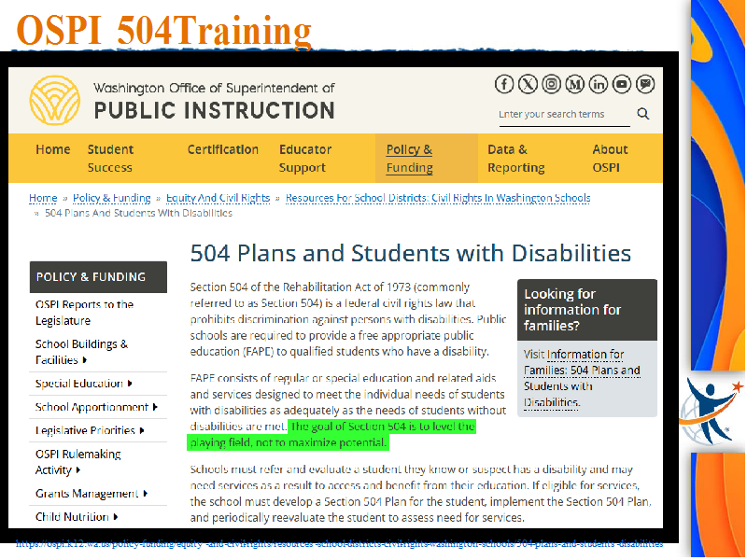Follow the Equity And Civil Rights breadcrumb
Viewport: 747px width, 560px height.
[218, 198]
